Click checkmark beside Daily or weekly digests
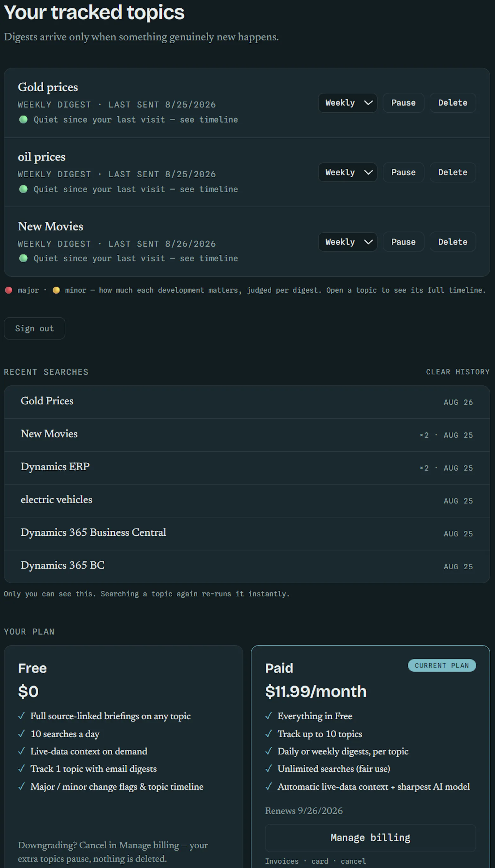Viewport: 495px width, 868px height. click(269, 751)
